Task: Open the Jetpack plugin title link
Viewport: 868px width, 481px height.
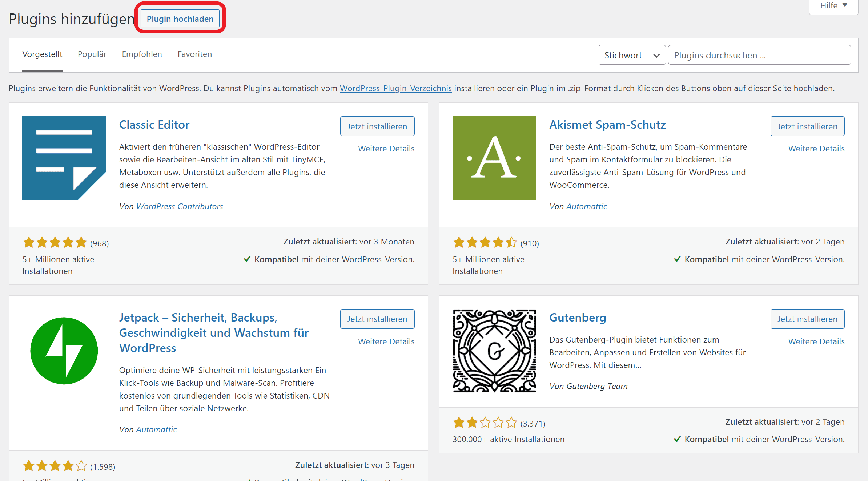Action: tap(214, 333)
